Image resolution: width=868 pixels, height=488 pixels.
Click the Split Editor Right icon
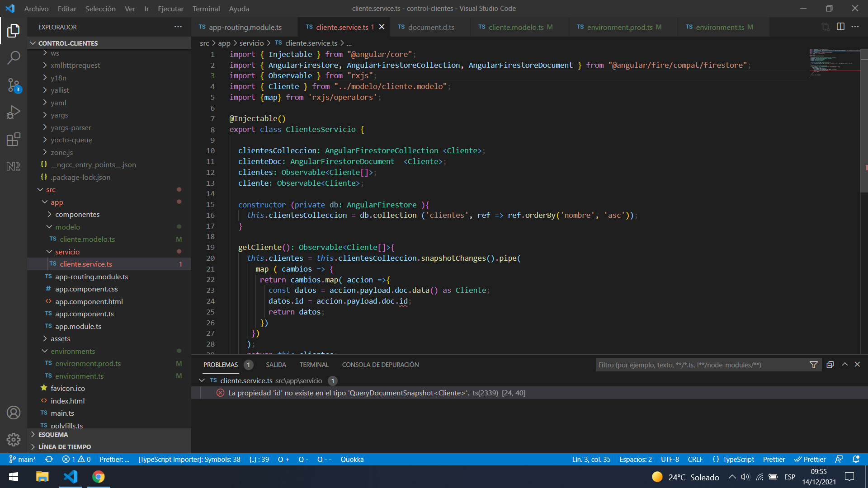coord(840,27)
